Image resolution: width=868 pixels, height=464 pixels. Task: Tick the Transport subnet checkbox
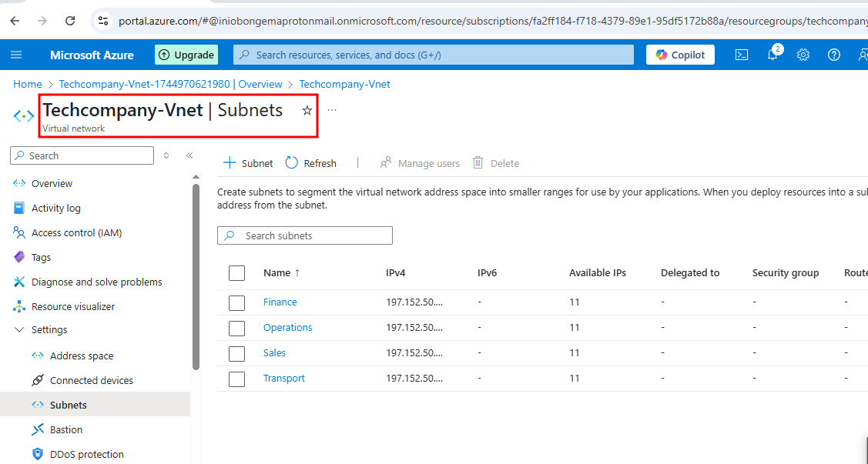click(x=237, y=379)
